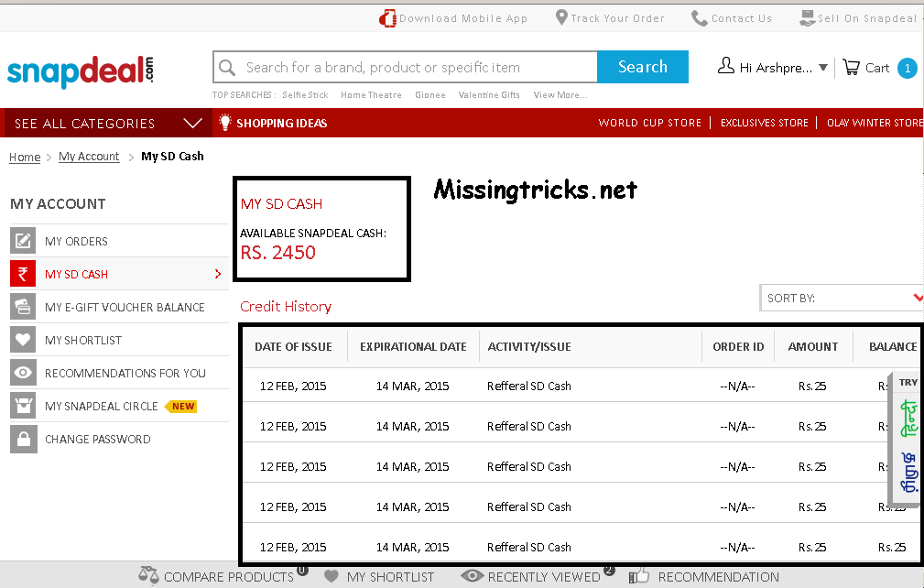The height and width of the screenshot is (588, 924).
Task: Click View More top searches link
Action: point(560,95)
